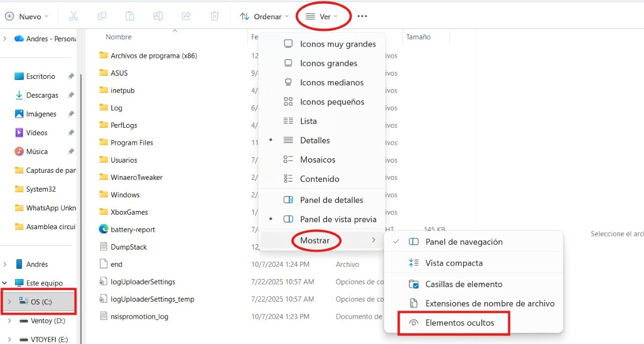Switch view to Detalles
The height and width of the screenshot is (344, 644).
tap(314, 140)
